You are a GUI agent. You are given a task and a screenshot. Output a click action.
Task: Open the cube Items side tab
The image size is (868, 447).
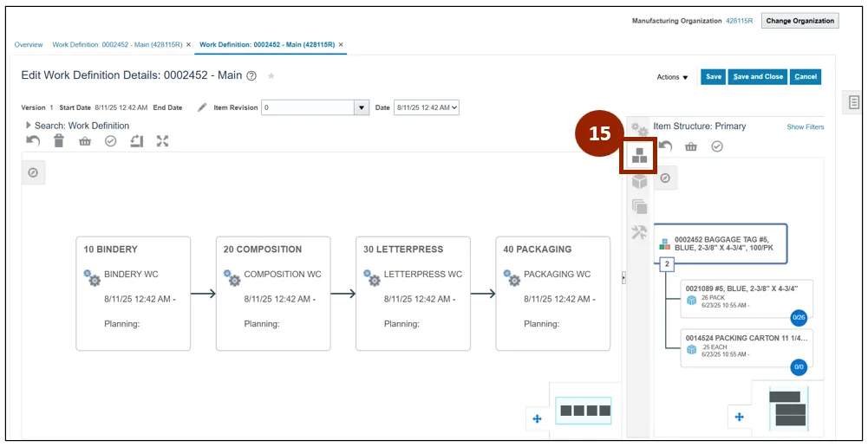coord(639,181)
